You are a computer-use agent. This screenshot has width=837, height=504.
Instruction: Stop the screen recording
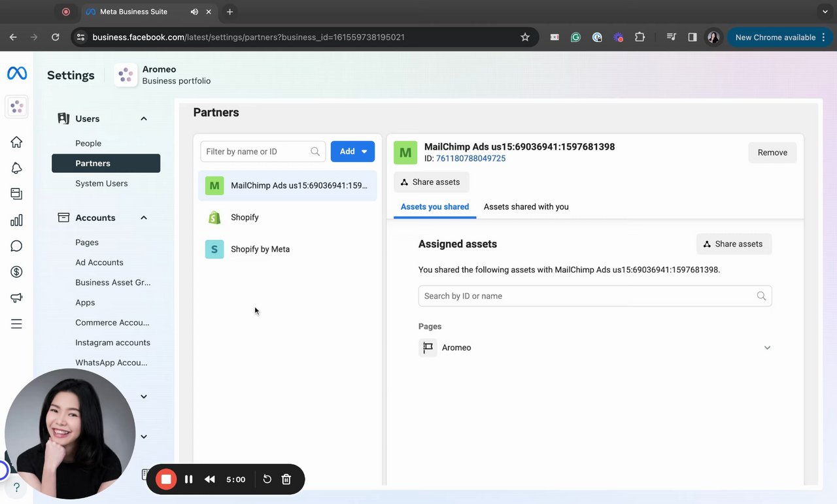coord(166,480)
